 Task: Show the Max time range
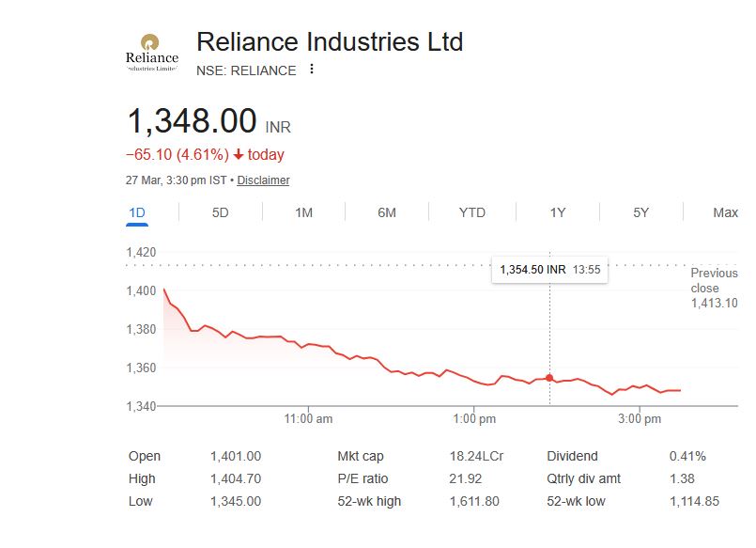pos(725,212)
